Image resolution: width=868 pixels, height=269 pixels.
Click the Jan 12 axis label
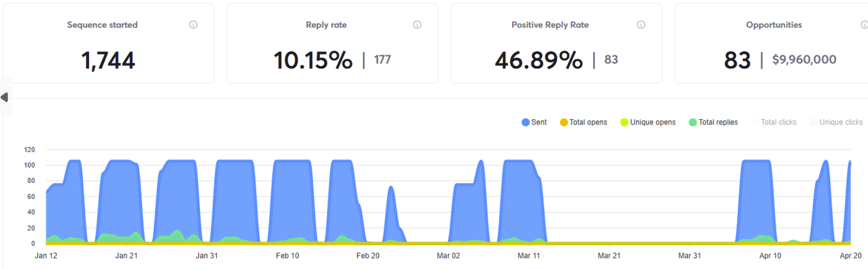tap(46, 255)
